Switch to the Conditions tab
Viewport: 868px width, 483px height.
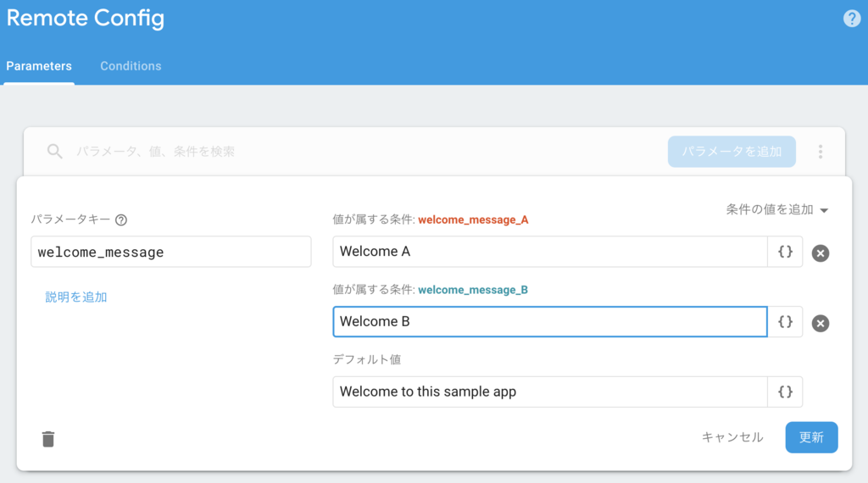pyautogui.click(x=131, y=66)
